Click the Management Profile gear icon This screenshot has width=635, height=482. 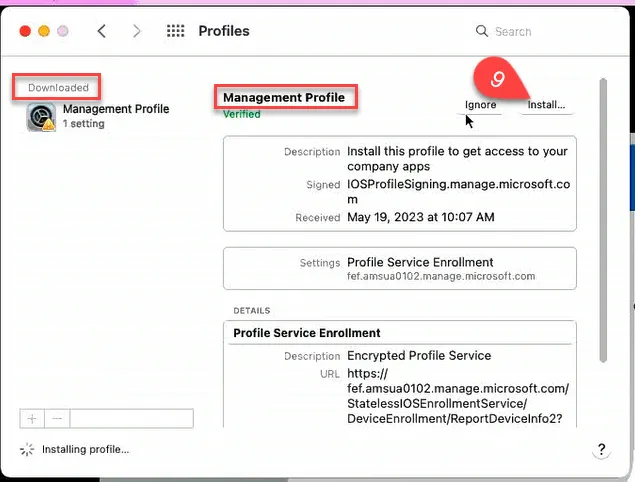tap(41, 117)
